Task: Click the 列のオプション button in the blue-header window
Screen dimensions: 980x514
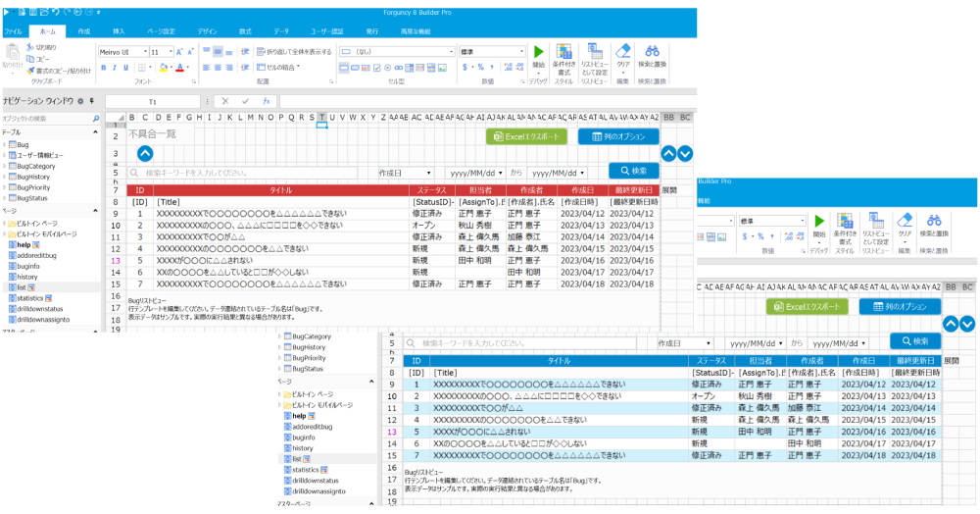Action: [x=900, y=306]
